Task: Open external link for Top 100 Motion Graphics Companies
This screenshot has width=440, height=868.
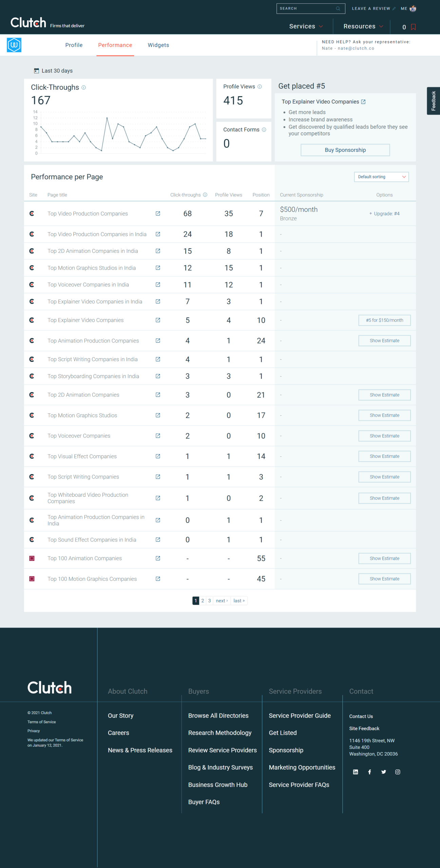Action: (158, 579)
